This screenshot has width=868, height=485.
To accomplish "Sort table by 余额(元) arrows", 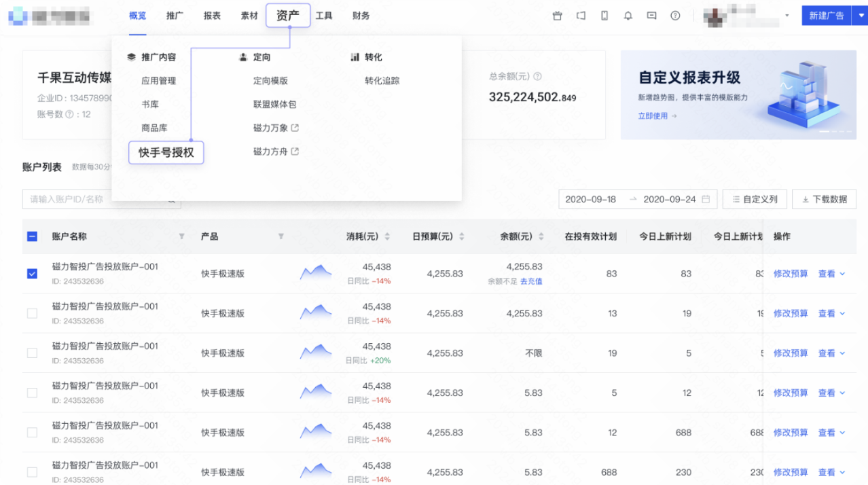I will coord(541,236).
